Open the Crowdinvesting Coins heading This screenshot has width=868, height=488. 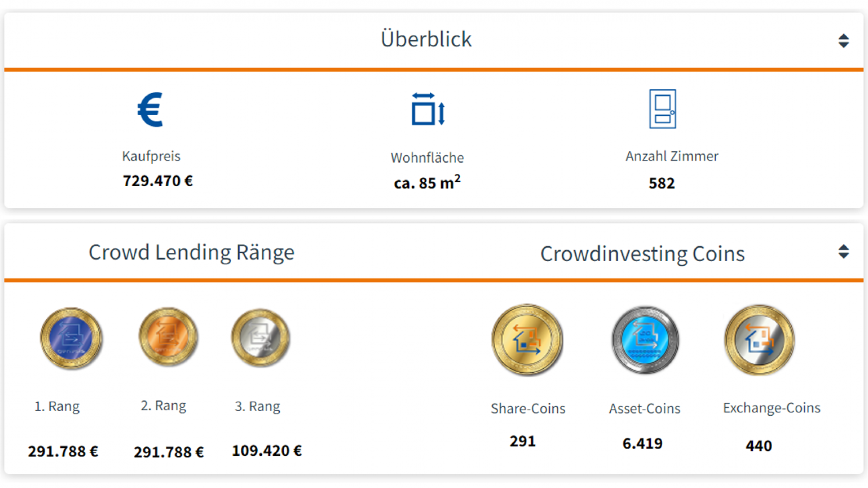pos(642,254)
